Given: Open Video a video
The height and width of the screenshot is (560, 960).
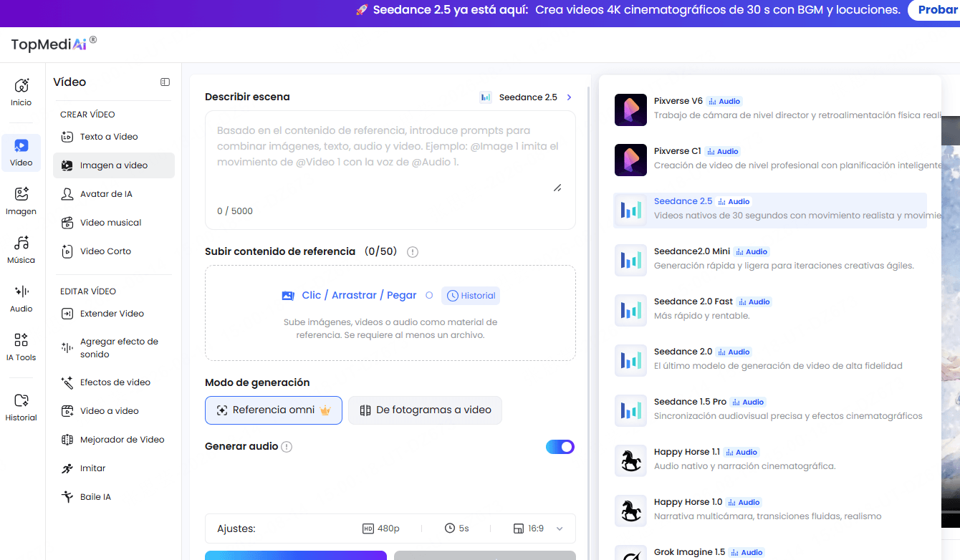Looking at the screenshot, I should pyautogui.click(x=113, y=411).
